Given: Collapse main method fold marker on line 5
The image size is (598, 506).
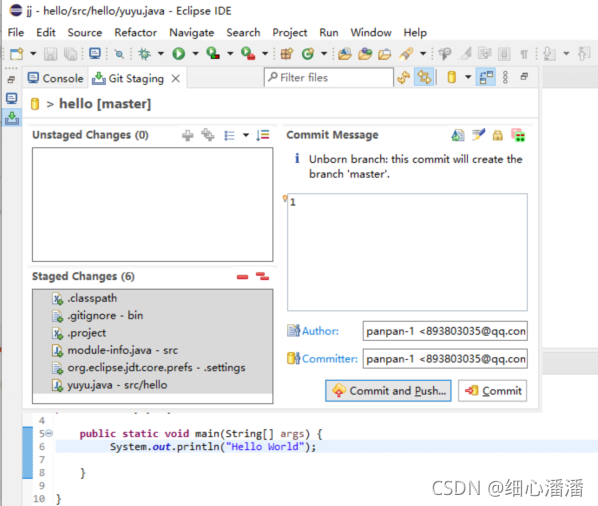Looking at the screenshot, I should point(49,434).
